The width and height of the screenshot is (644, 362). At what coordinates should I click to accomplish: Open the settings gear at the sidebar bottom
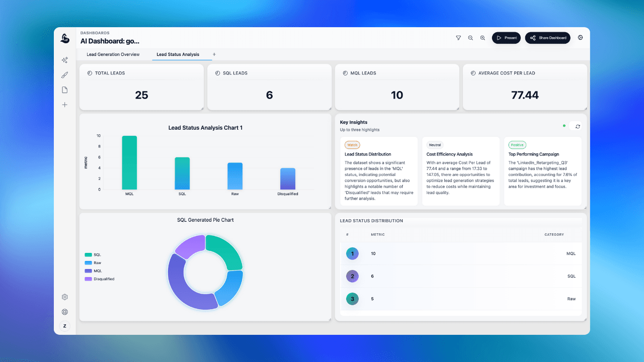pos(64,297)
